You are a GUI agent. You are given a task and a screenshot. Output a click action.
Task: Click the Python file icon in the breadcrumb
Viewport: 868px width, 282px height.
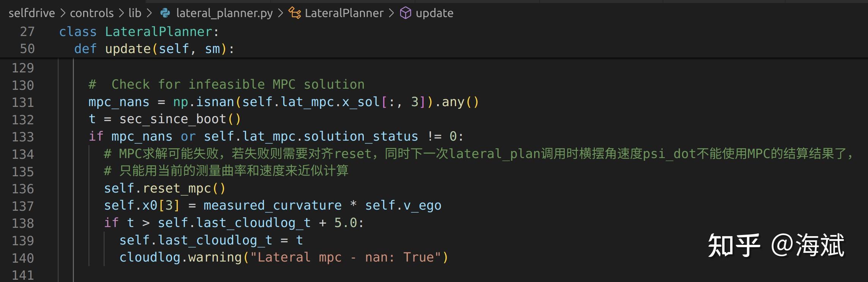click(165, 13)
